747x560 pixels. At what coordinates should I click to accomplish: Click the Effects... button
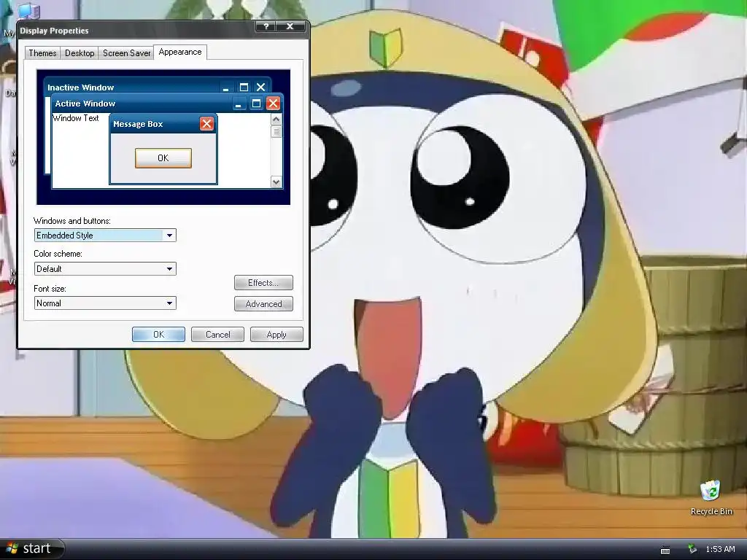pyautogui.click(x=263, y=283)
